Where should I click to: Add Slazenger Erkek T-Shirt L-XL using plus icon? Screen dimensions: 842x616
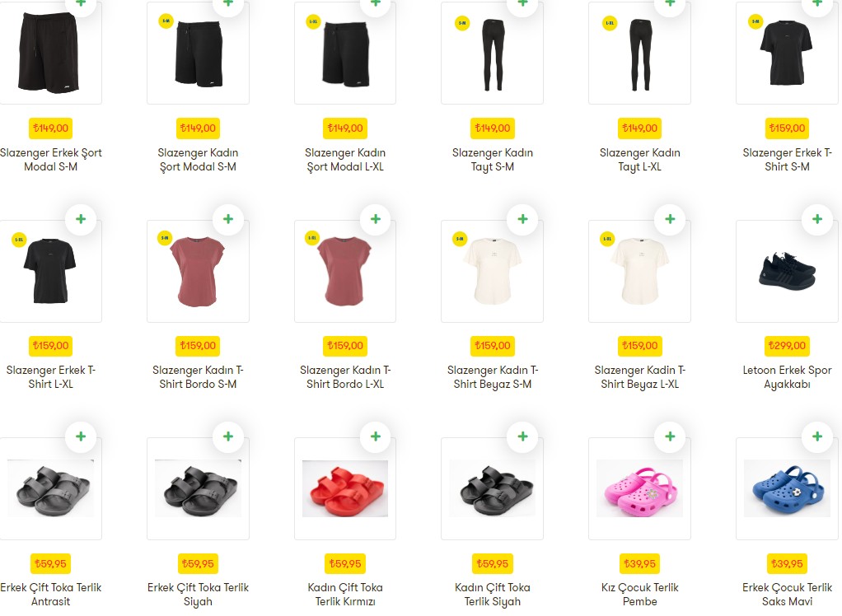(81, 219)
